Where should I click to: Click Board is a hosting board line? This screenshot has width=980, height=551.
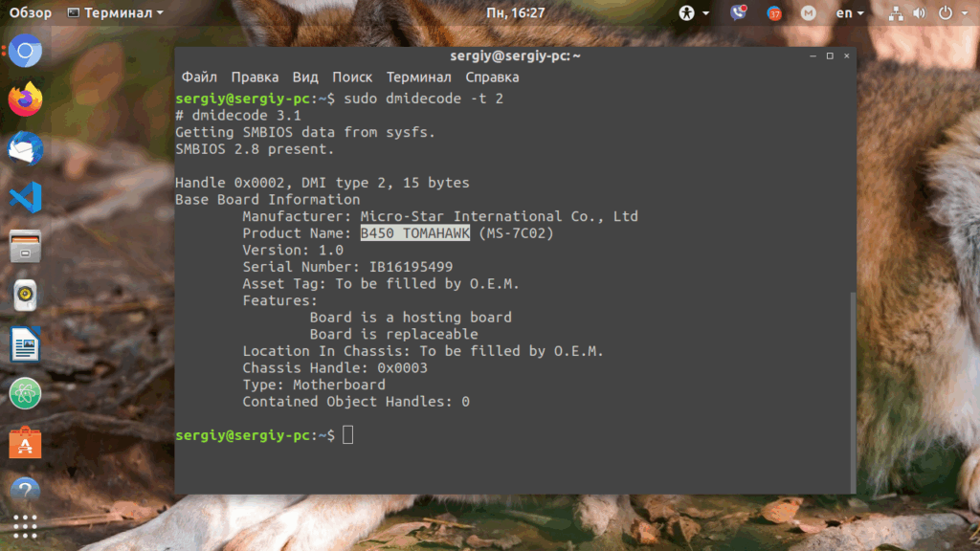(411, 317)
